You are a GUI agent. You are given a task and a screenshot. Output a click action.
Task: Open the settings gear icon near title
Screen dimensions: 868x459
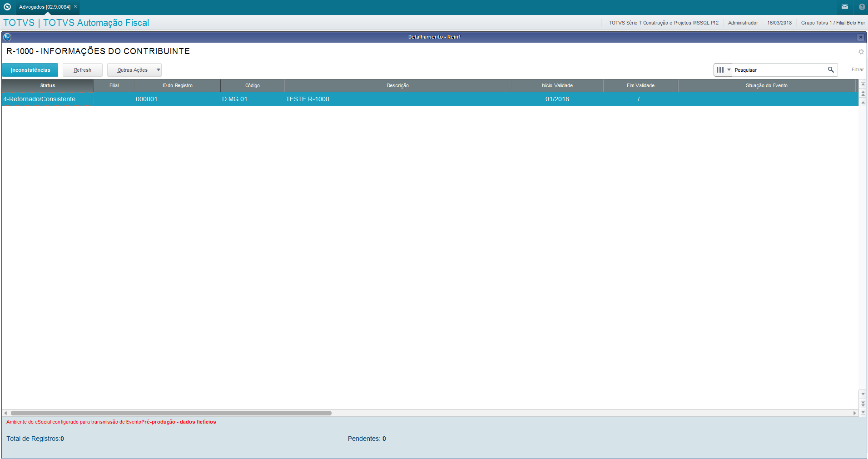(x=861, y=52)
